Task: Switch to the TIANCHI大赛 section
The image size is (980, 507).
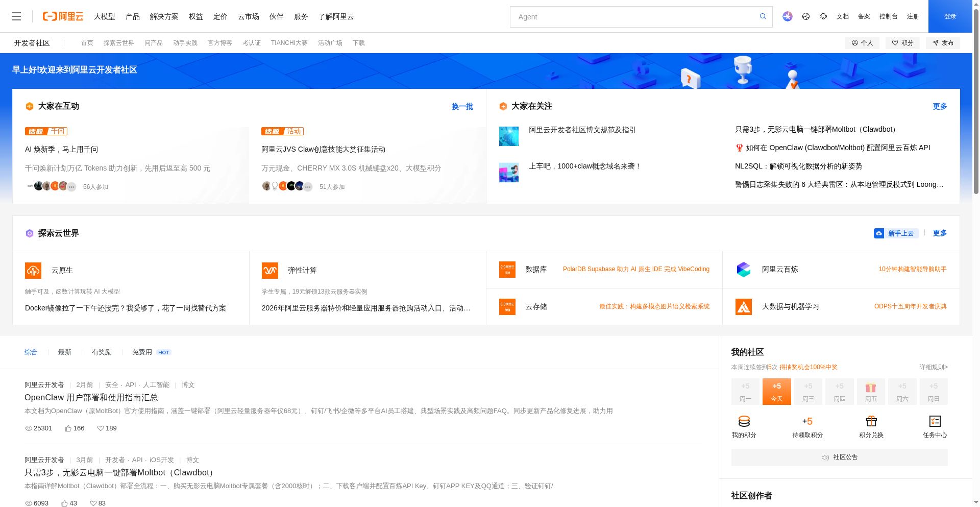Action: pyautogui.click(x=289, y=43)
